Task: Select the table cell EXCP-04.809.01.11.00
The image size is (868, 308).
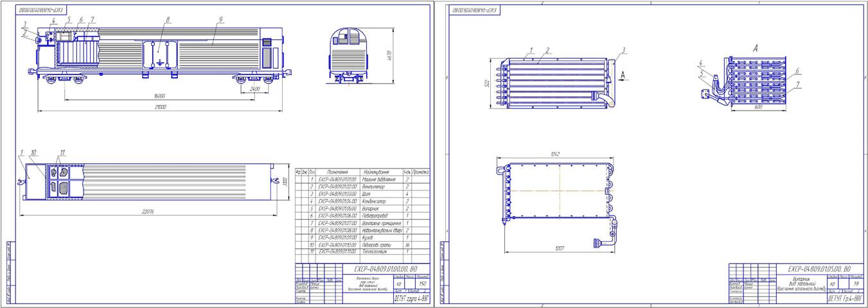Action: [337, 252]
